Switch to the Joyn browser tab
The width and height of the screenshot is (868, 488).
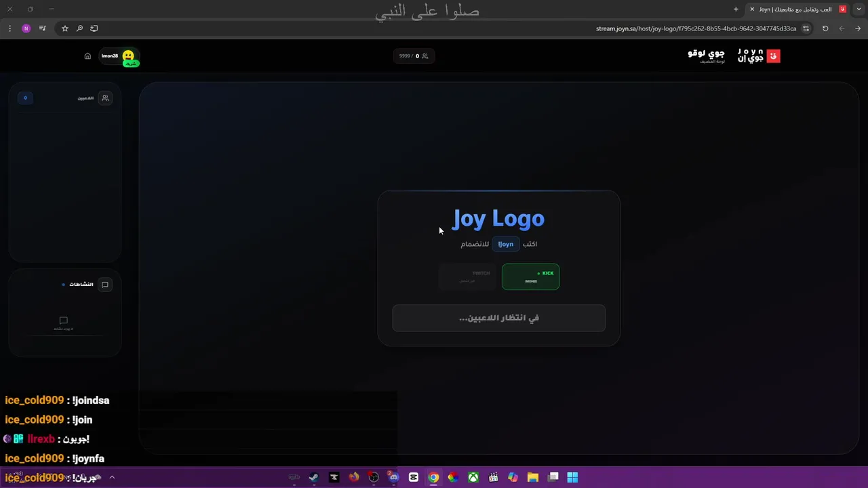[799, 9]
